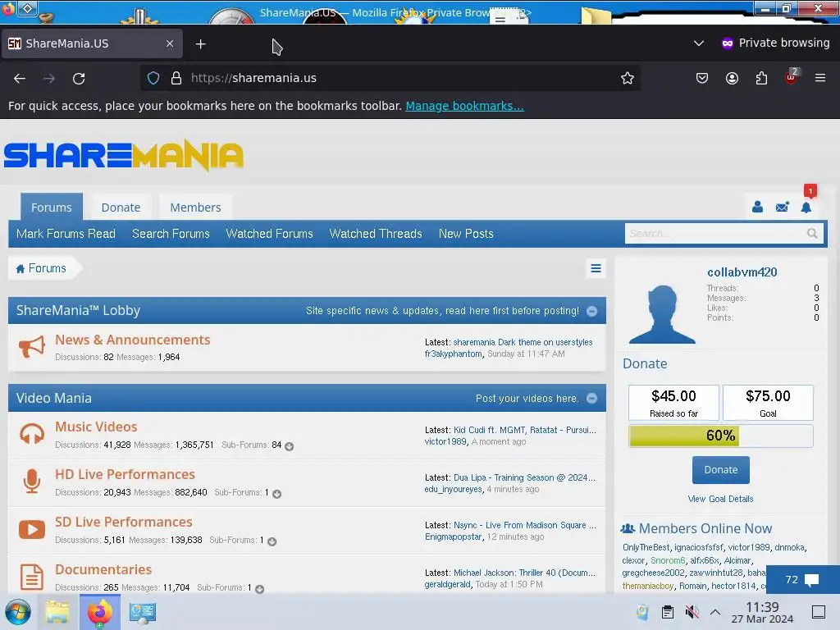Switch to the Forums tab
The image size is (840, 630).
52,208
